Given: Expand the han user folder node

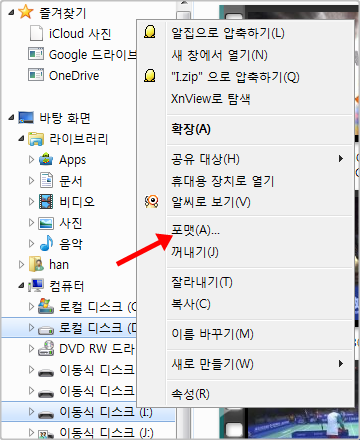Looking at the screenshot, I should click(22, 265).
